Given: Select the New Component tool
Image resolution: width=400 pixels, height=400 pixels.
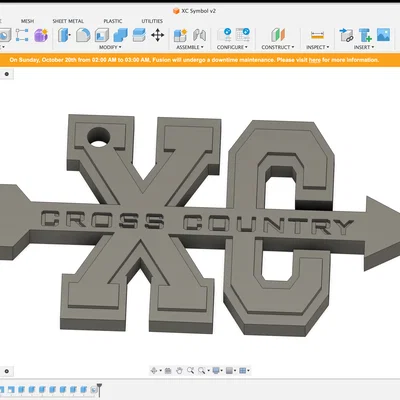Looking at the screenshot, I should click(180, 35).
